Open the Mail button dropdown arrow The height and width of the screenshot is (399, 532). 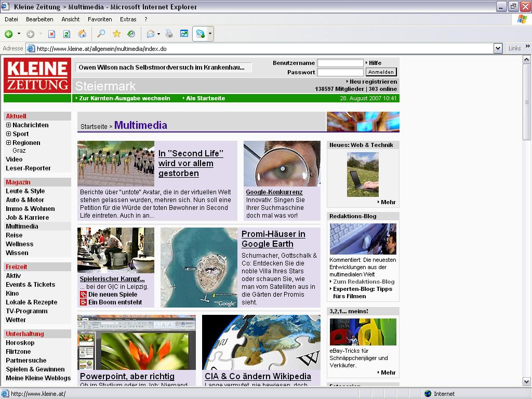coord(158,34)
